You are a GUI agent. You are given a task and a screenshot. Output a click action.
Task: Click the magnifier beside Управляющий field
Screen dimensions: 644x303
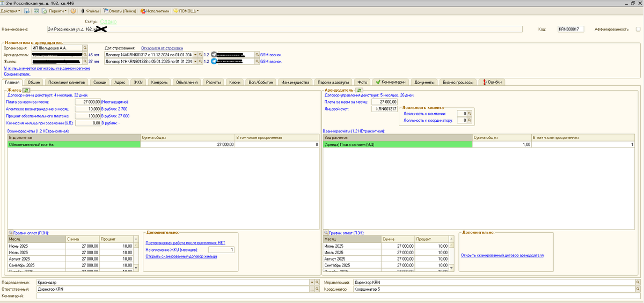click(637, 282)
